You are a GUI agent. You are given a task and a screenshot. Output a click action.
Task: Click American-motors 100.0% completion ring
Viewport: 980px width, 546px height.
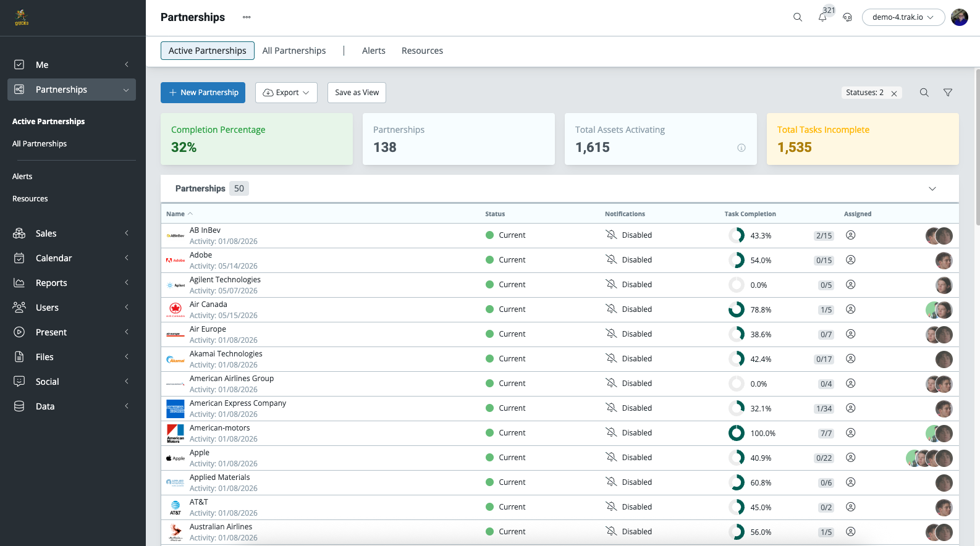pyautogui.click(x=737, y=433)
